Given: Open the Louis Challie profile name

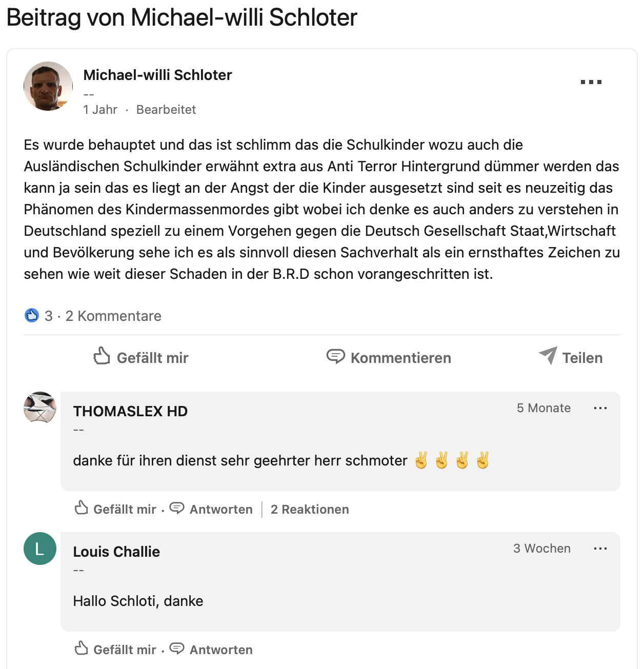Looking at the screenshot, I should pyautogui.click(x=116, y=552).
